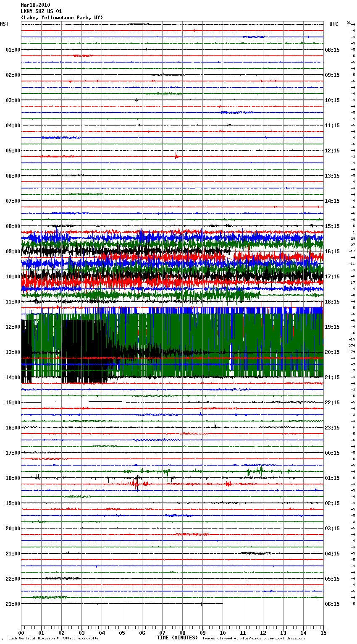
Task: Click the 00:15 UTC time label
Action: pyautogui.click(x=332, y=453)
